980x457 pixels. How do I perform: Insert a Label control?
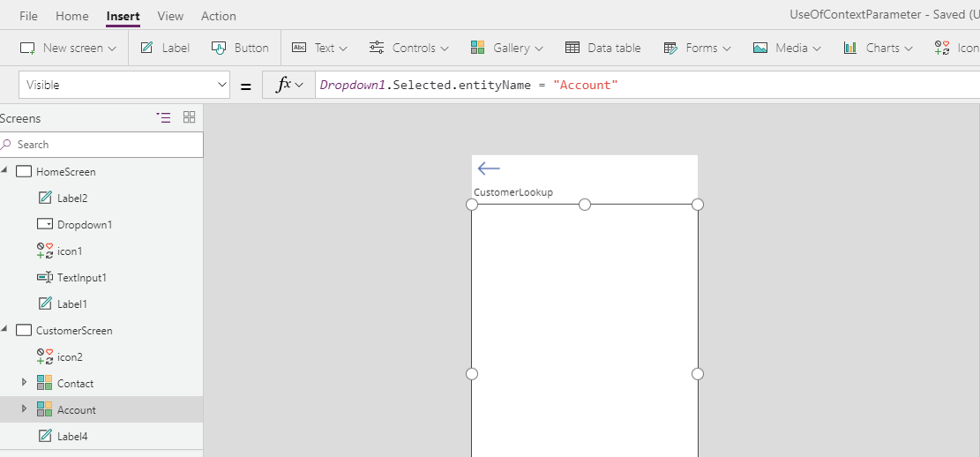click(x=165, y=48)
